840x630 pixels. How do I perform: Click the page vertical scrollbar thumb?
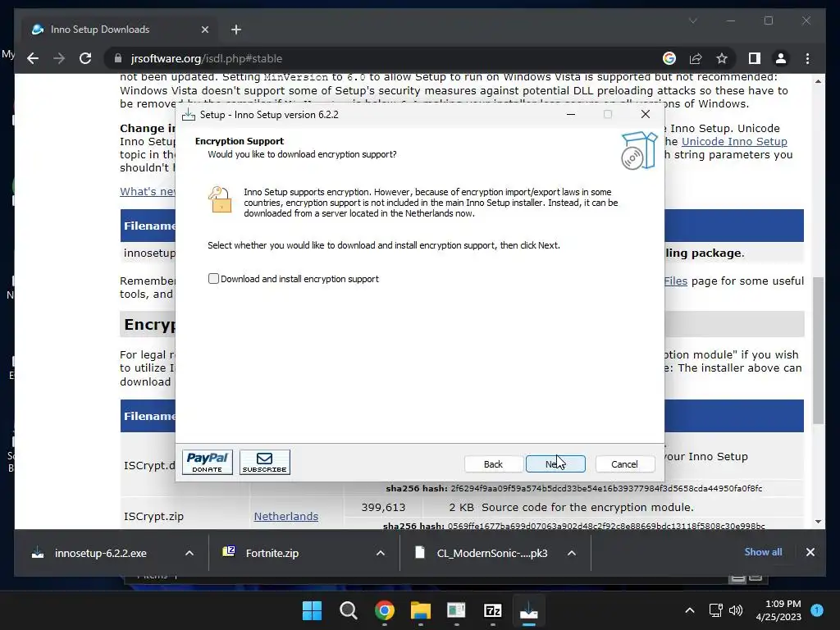pyautogui.click(x=818, y=349)
